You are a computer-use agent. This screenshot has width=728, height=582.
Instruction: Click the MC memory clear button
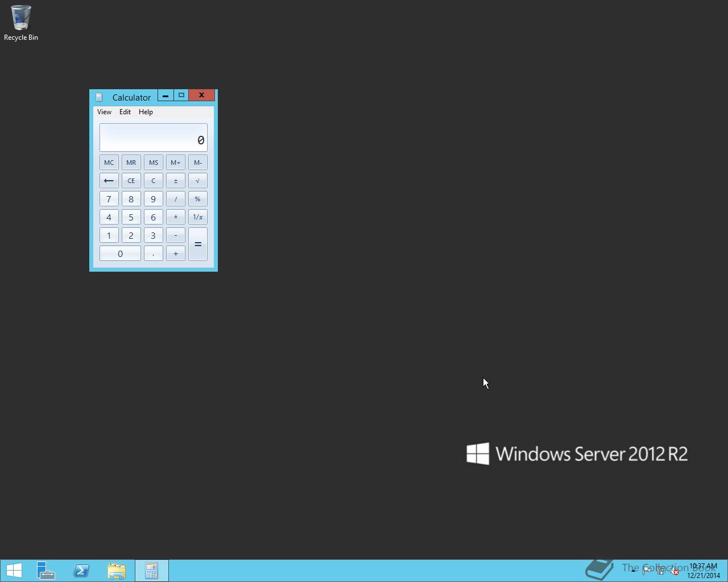click(109, 163)
